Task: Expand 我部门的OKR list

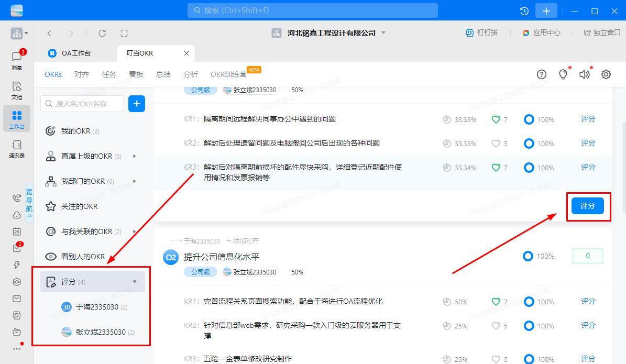Action: point(135,181)
